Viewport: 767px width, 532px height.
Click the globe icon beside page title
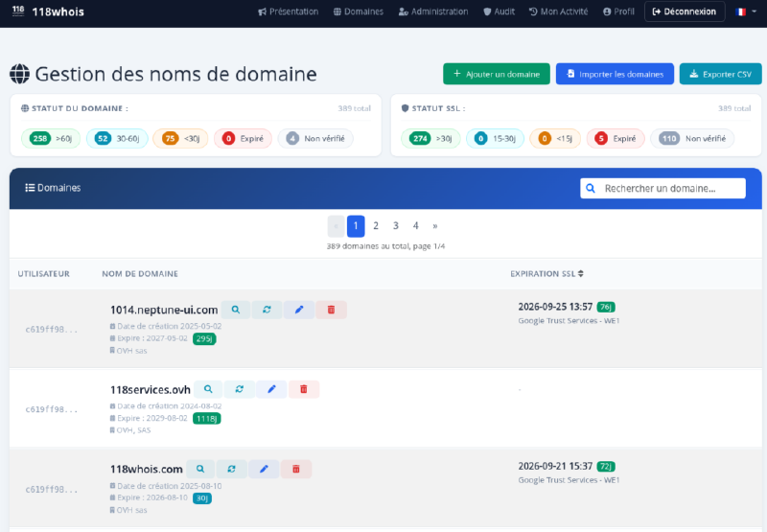point(19,74)
